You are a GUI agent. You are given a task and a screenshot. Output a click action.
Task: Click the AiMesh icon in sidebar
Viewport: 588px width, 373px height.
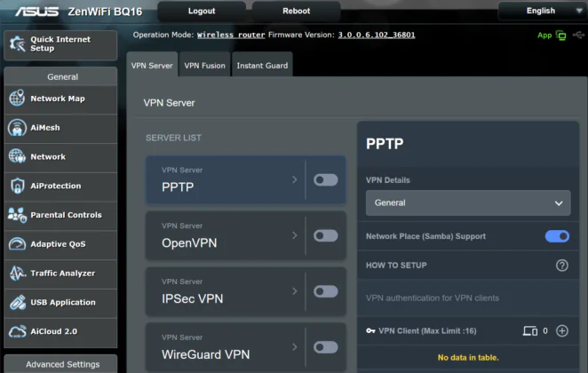click(x=17, y=128)
